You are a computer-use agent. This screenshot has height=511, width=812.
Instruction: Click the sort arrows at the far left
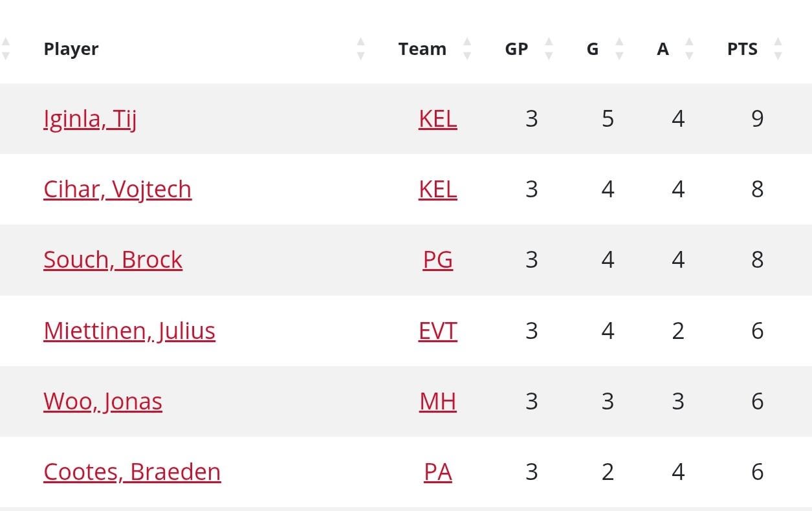[6, 49]
